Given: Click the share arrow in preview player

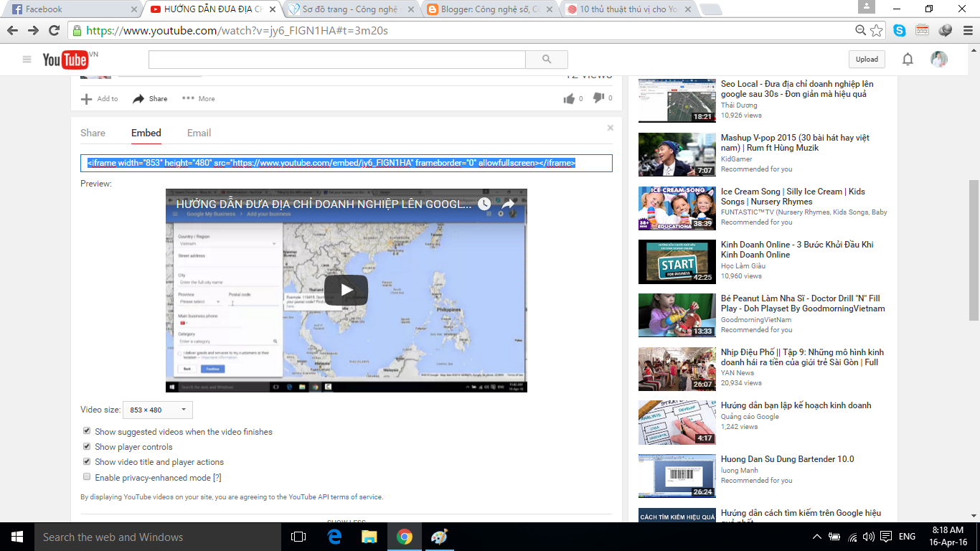Looking at the screenshot, I should (x=508, y=204).
